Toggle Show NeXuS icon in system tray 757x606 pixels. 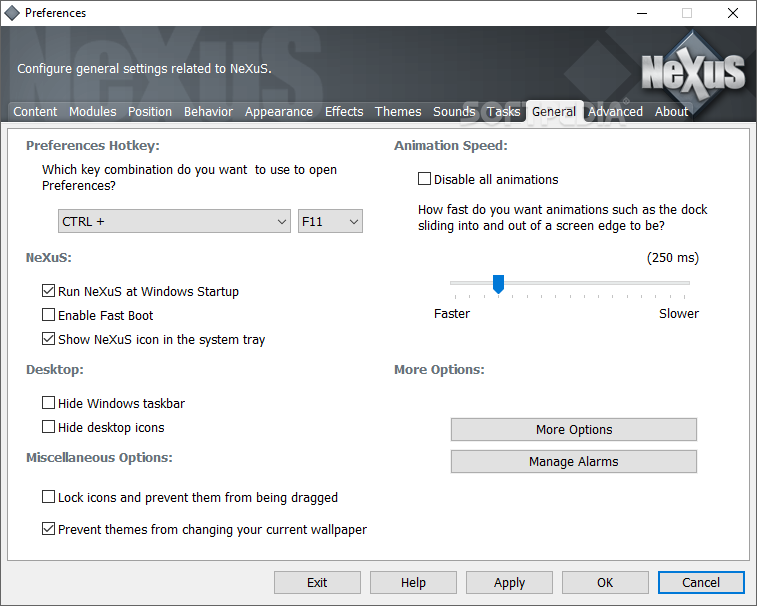coord(48,339)
